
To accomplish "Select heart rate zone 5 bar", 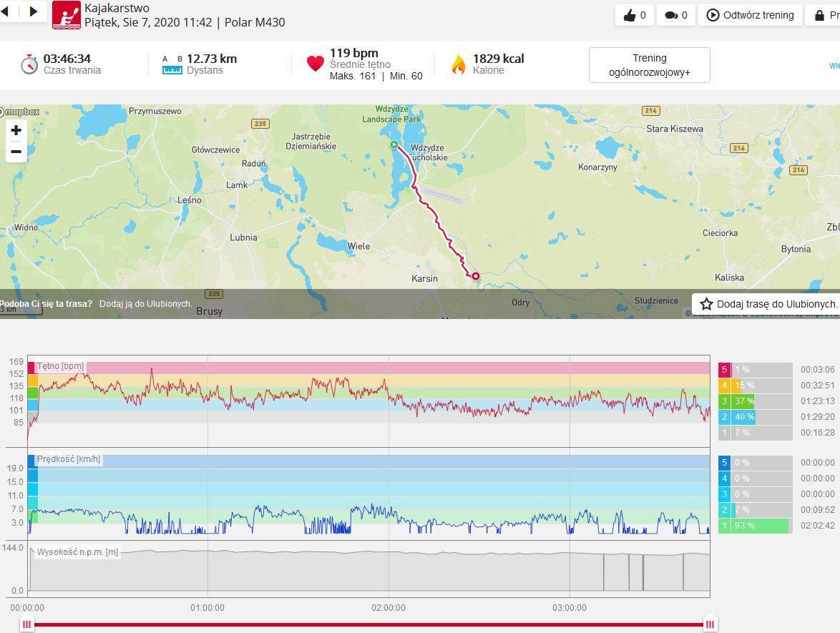I will point(755,370).
